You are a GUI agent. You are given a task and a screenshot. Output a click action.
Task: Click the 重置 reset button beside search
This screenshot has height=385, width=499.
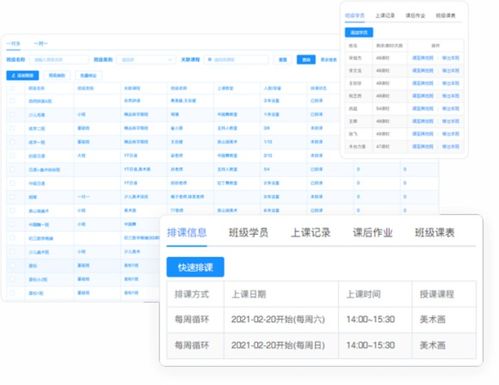(x=283, y=60)
